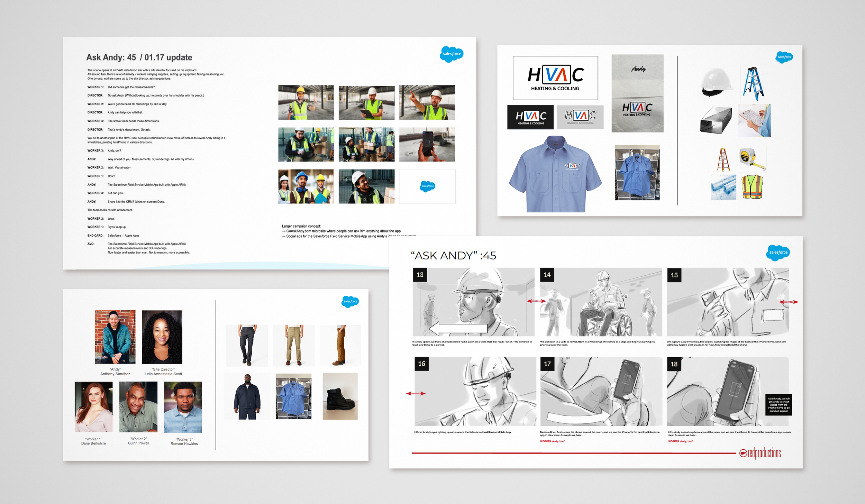This screenshot has width=865, height=504.
Task: Open storyboard frame 14 wheelchair sketch
Action: click(601, 302)
